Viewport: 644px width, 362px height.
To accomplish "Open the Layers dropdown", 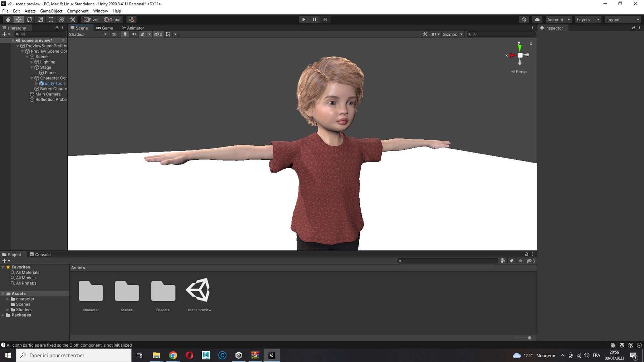I will [x=588, y=19].
